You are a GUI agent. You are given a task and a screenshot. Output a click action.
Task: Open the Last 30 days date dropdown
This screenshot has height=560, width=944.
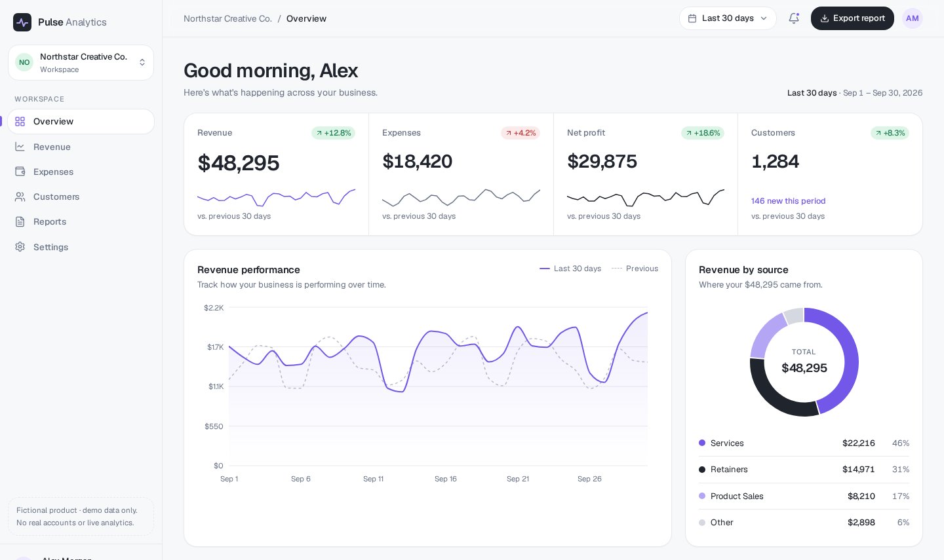tap(728, 18)
